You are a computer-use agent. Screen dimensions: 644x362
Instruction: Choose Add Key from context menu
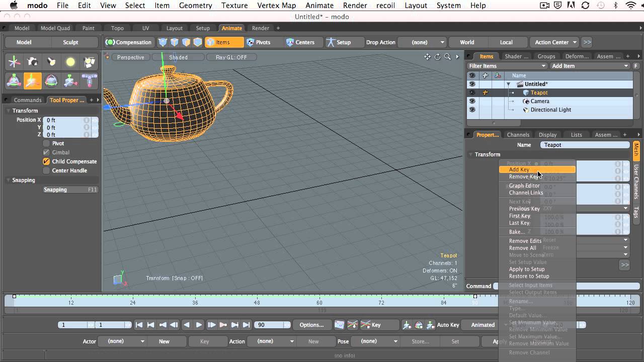(537, 169)
